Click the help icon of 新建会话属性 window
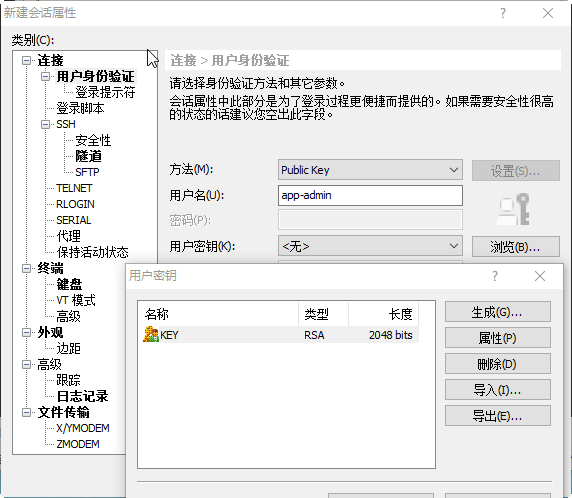 click(503, 13)
